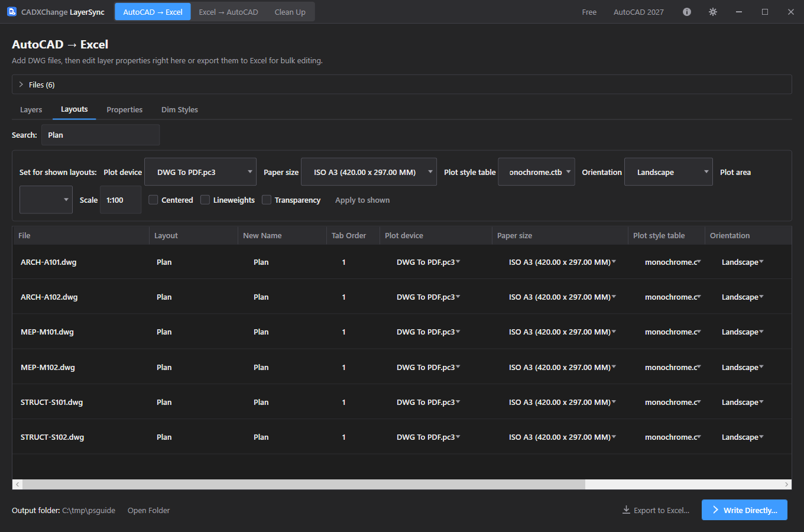Enable the Centered checkbox
Image resolution: width=804 pixels, height=532 pixels.
153,200
